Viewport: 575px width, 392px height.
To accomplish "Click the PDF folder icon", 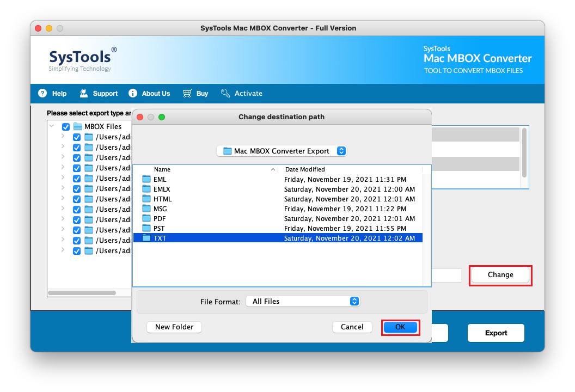I will (146, 218).
